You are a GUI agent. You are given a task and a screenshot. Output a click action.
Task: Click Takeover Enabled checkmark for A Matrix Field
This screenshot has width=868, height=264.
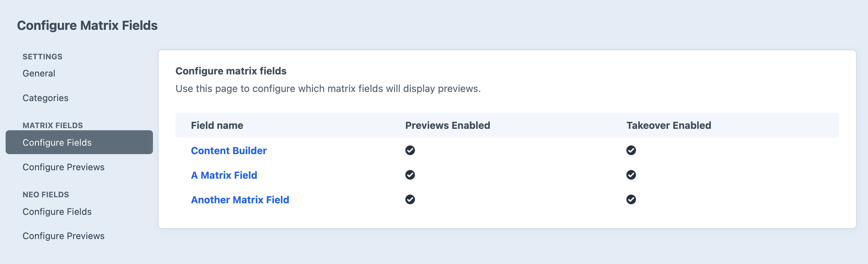click(631, 175)
